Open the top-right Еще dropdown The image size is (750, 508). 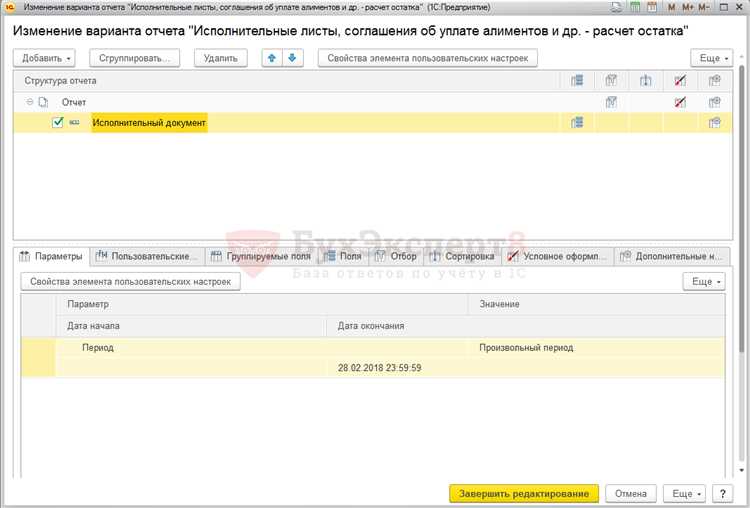coord(709,58)
